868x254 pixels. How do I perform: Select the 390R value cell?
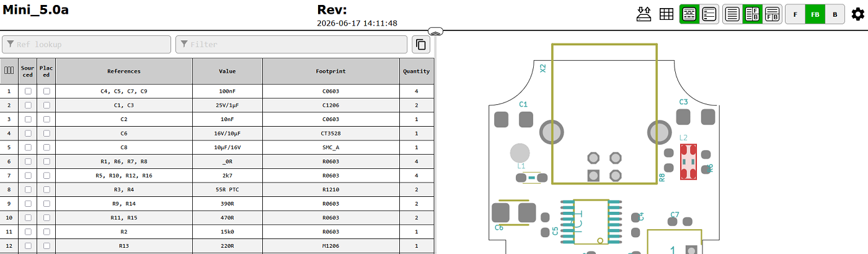228,204
